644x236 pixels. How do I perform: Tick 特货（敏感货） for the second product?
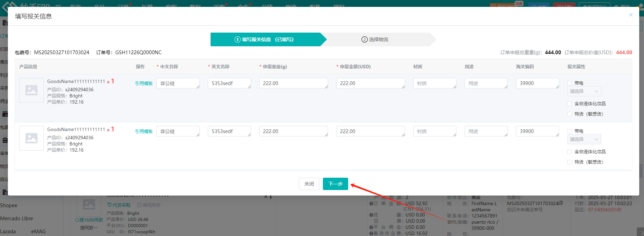pyautogui.click(x=570, y=162)
